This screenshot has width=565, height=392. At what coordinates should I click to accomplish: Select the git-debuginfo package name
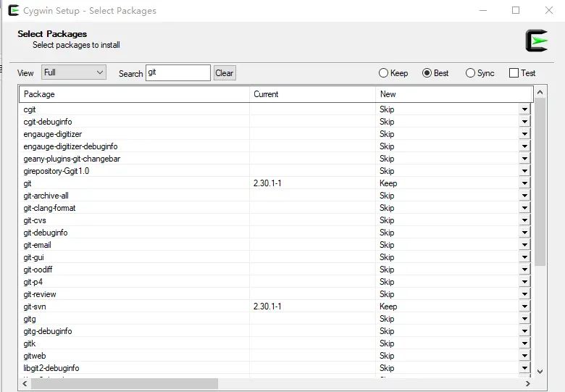pos(46,233)
